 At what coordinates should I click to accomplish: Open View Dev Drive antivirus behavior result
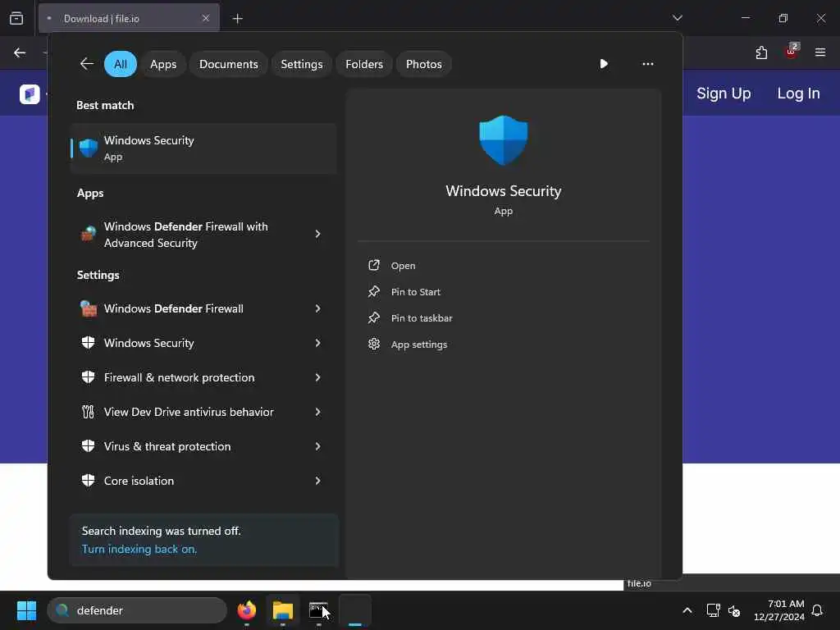pyautogui.click(x=203, y=412)
